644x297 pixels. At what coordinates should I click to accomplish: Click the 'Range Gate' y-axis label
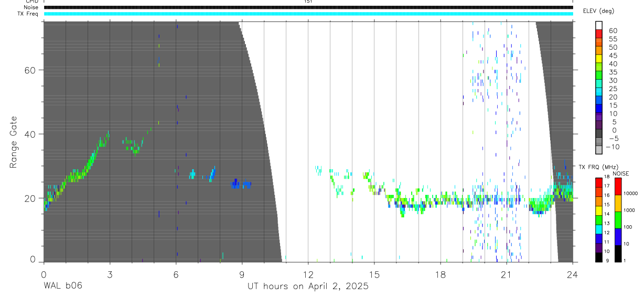pos(14,142)
